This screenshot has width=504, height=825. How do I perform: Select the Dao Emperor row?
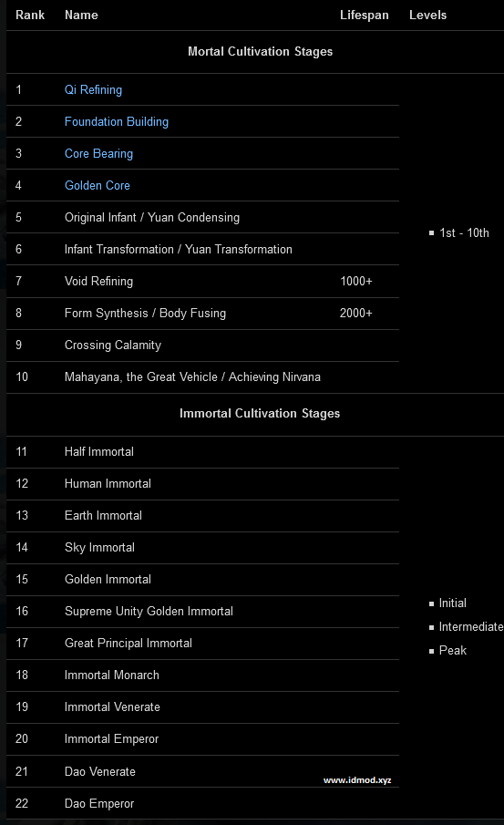(202, 803)
